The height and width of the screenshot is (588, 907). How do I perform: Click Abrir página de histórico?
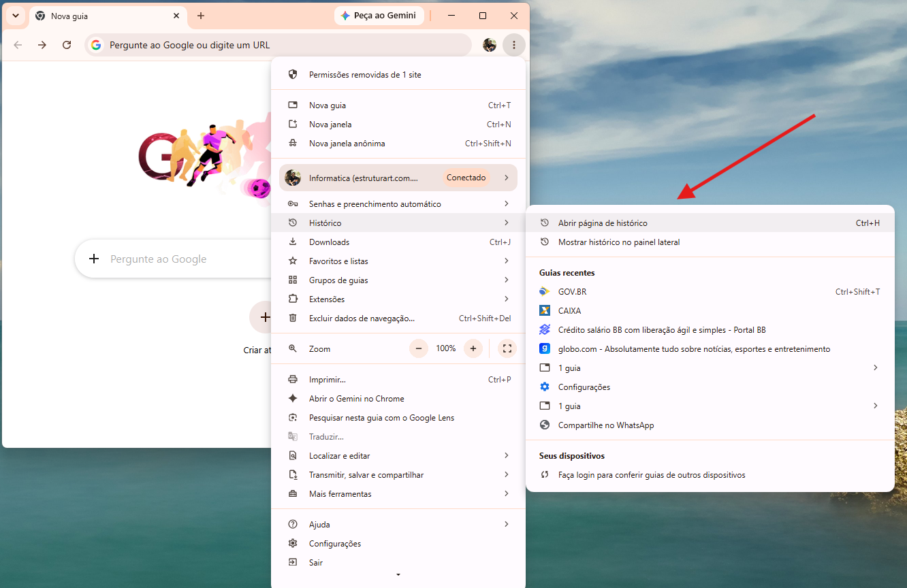(710, 223)
